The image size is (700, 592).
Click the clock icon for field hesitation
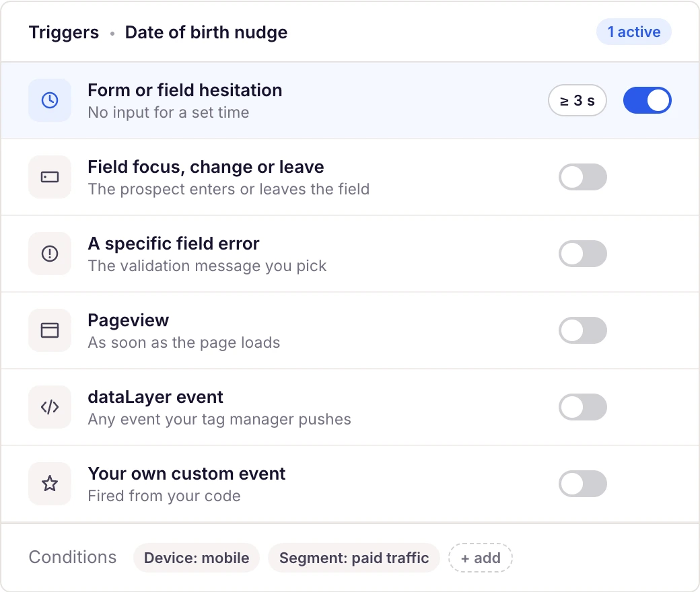pyautogui.click(x=50, y=100)
